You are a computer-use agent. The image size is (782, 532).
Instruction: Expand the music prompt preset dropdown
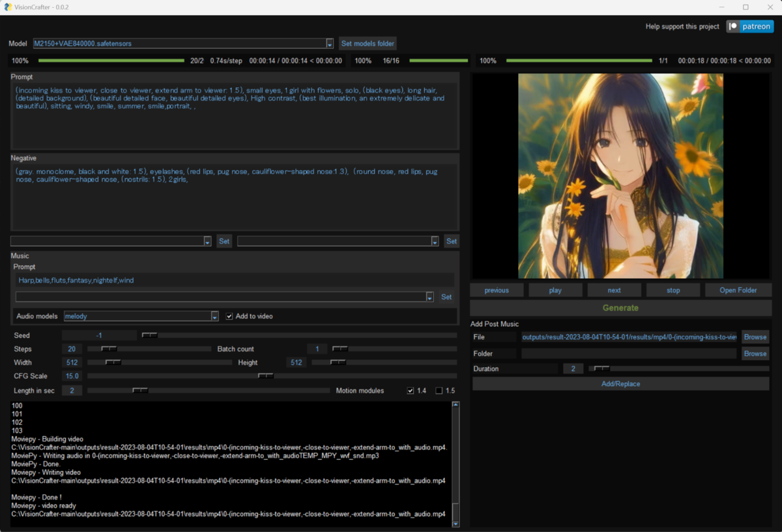429,297
